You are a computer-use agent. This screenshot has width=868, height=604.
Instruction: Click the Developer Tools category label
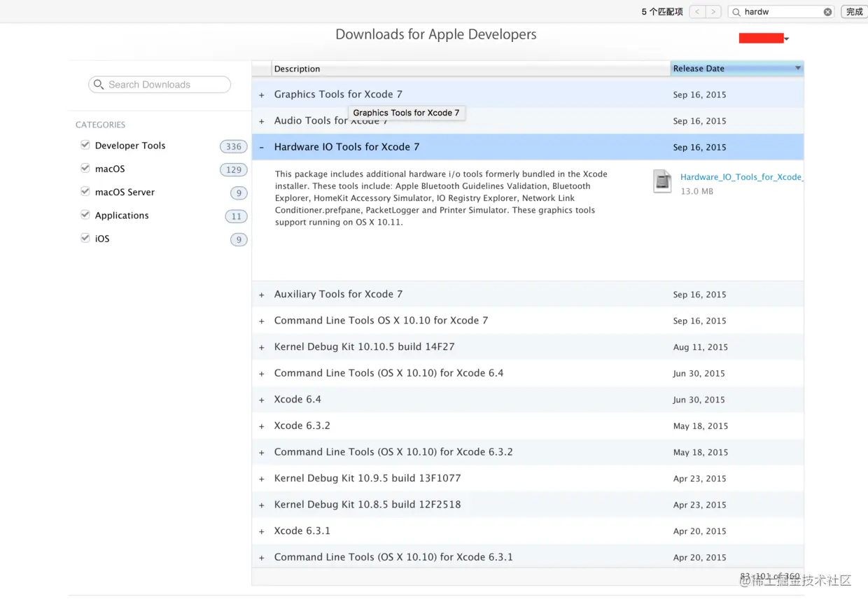[x=130, y=146]
